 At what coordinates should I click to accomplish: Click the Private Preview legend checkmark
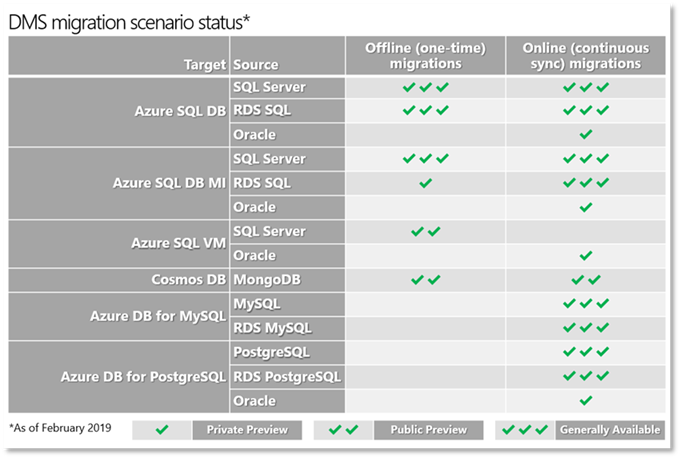[x=162, y=430]
